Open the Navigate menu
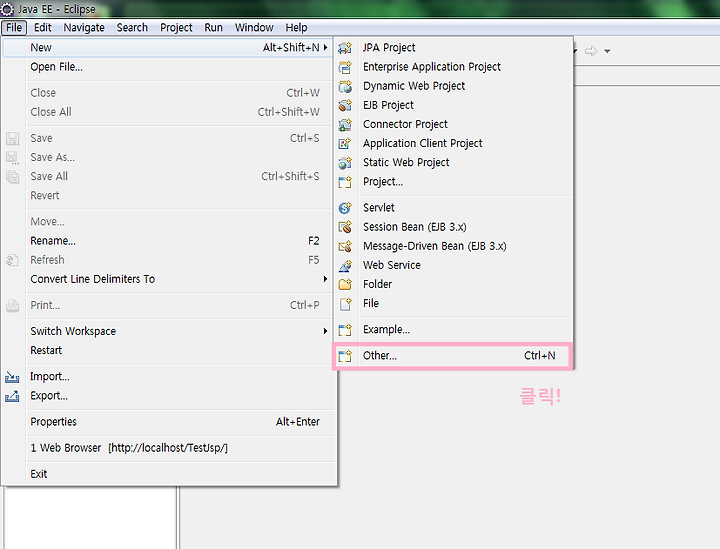This screenshot has height=549, width=720. pos(84,28)
